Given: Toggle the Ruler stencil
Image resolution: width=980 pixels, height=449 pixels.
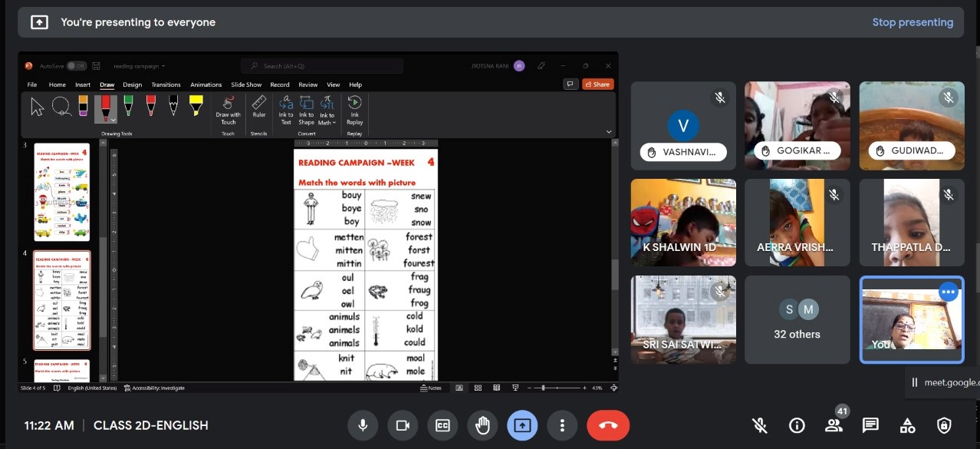Looking at the screenshot, I should [x=259, y=107].
